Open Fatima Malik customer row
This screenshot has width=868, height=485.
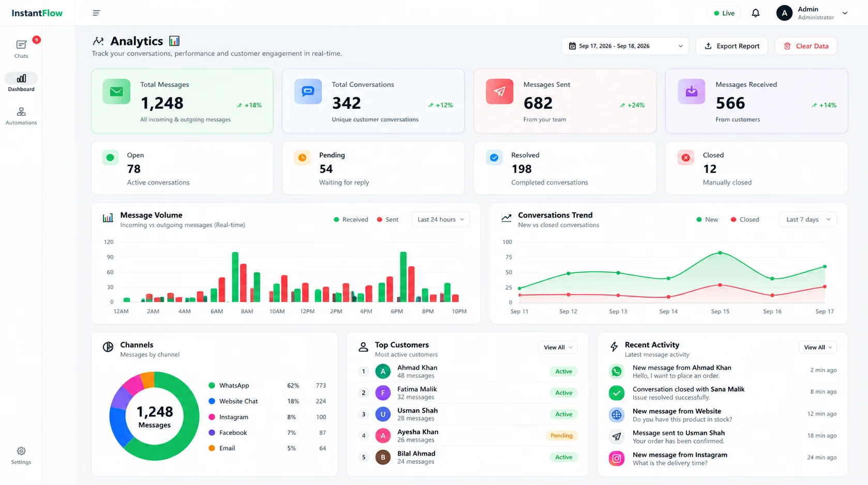tap(468, 393)
